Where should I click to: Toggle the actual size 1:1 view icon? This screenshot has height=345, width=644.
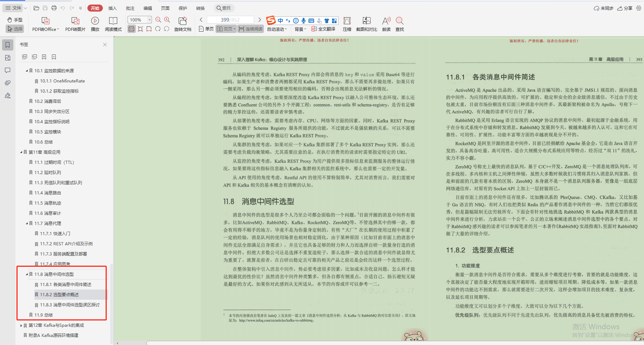(132, 29)
